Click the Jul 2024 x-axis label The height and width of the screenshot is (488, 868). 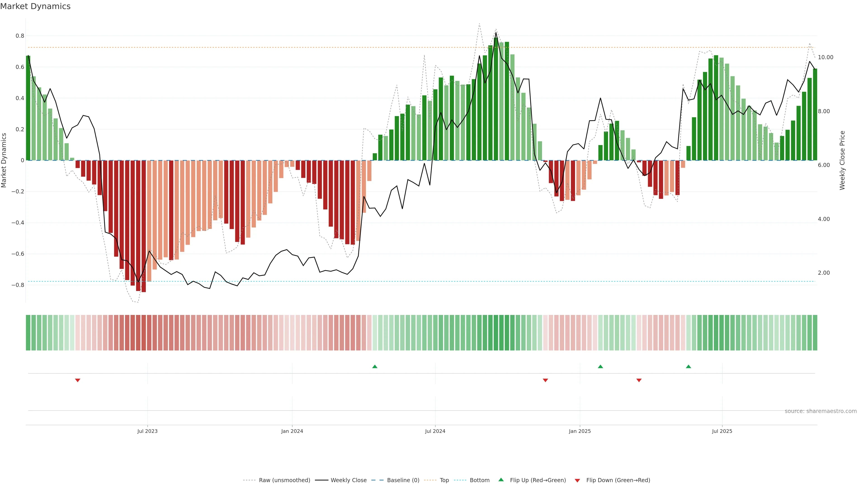435,431
